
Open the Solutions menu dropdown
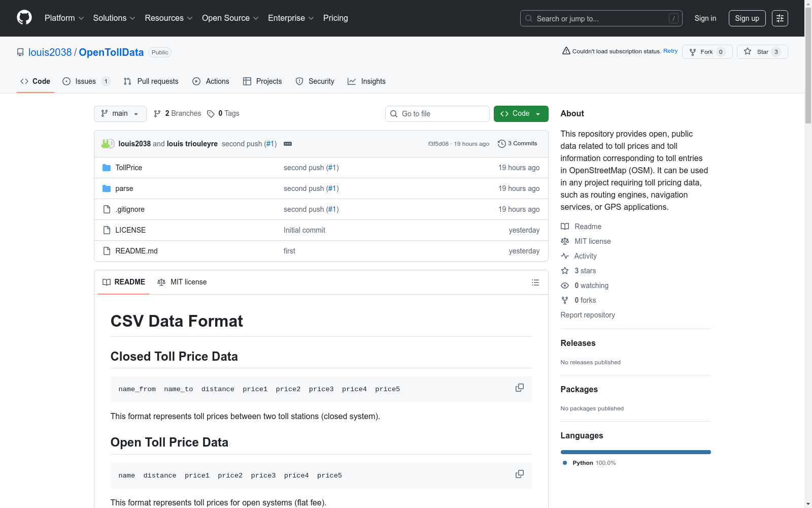pyautogui.click(x=114, y=18)
